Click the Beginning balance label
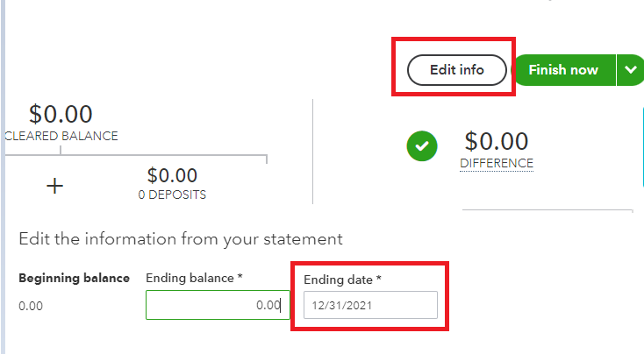 coord(74,278)
